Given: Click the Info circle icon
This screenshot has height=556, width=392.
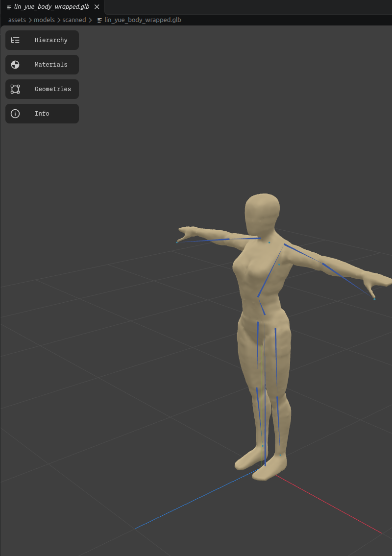Looking at the screenshot, I should 15,114.
